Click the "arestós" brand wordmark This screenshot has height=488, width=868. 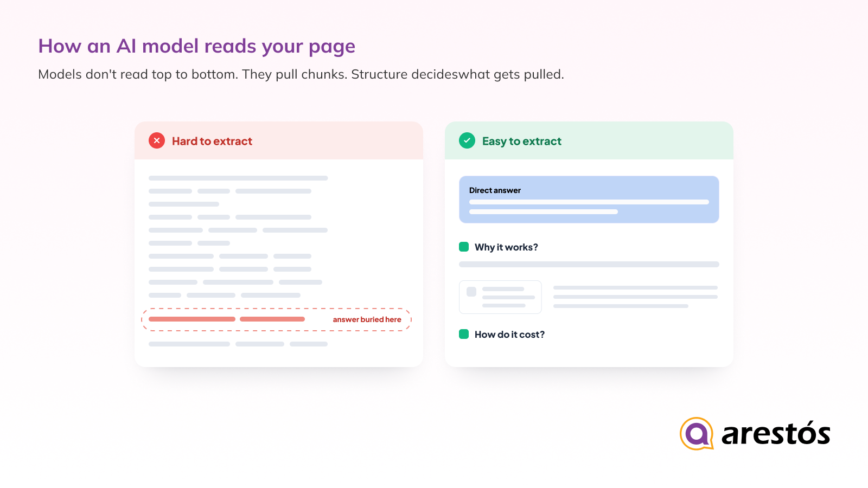[776, 433]
